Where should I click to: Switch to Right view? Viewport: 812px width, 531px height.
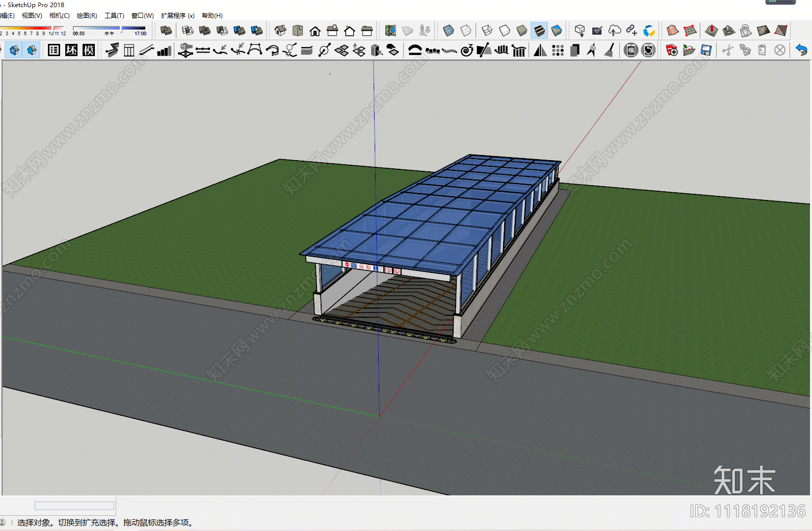(x=332, y=31)
